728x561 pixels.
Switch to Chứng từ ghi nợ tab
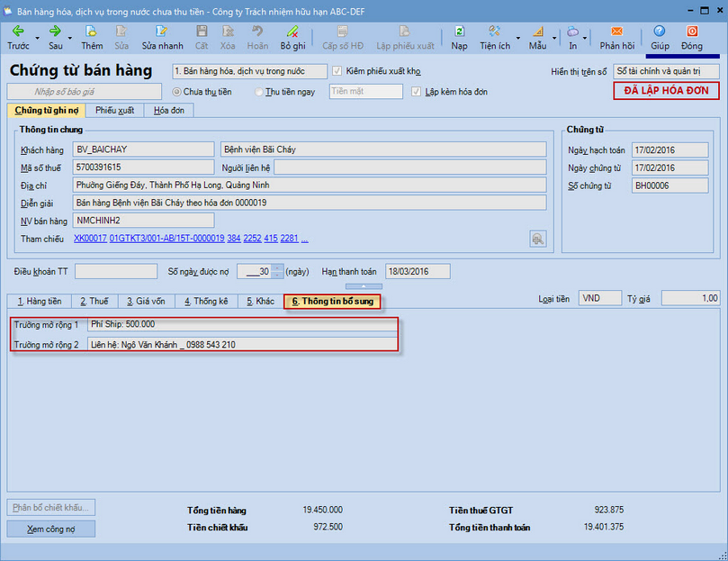click(x=47, y=110)
